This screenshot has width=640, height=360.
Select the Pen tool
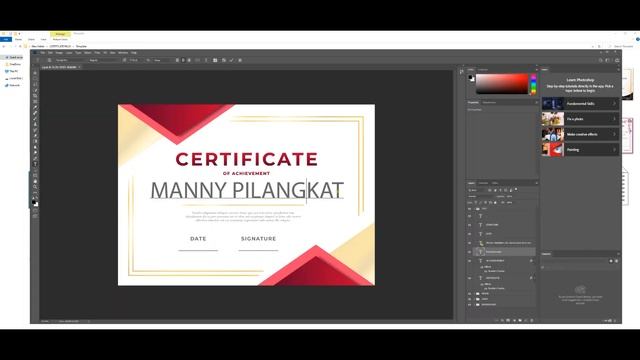point(35,158)
